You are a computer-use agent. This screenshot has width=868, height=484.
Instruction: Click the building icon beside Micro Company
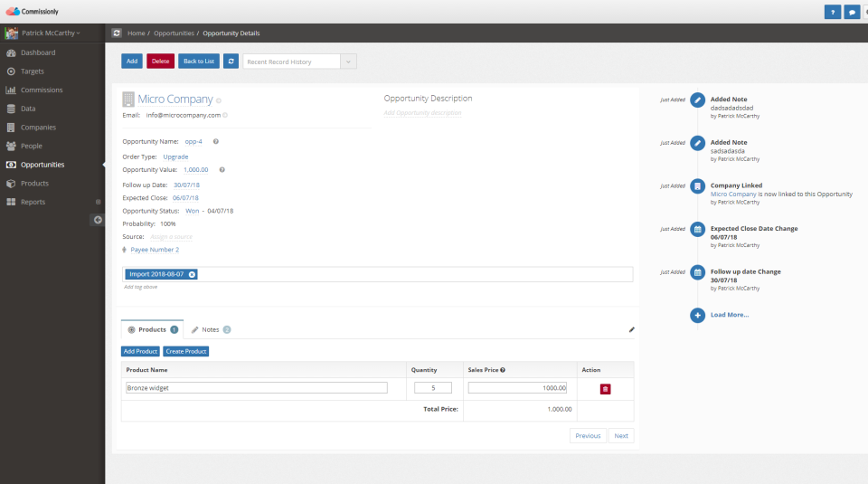click(x=128, y=100)
